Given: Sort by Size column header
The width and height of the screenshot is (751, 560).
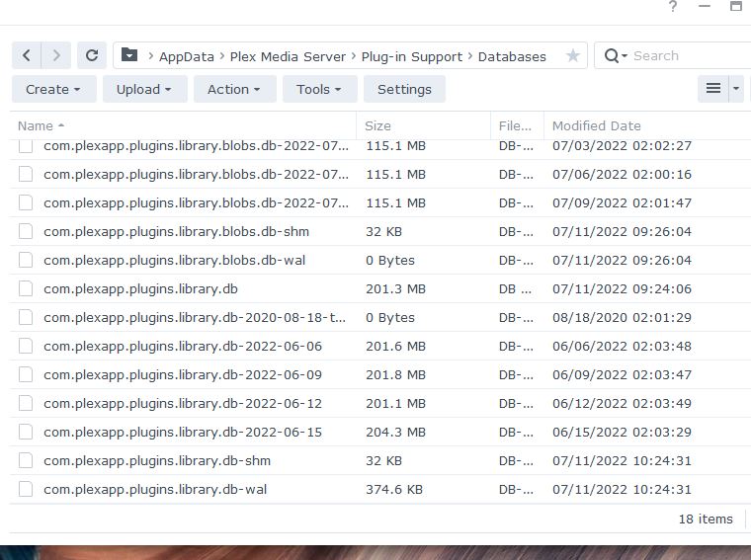Looking at the screenshot, I should [x=423, y=125].
